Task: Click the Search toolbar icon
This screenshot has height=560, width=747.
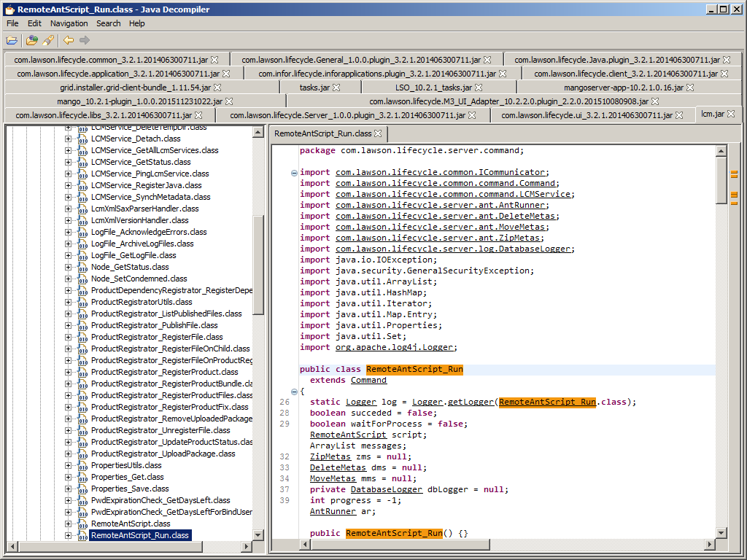Action: (48, 40)
